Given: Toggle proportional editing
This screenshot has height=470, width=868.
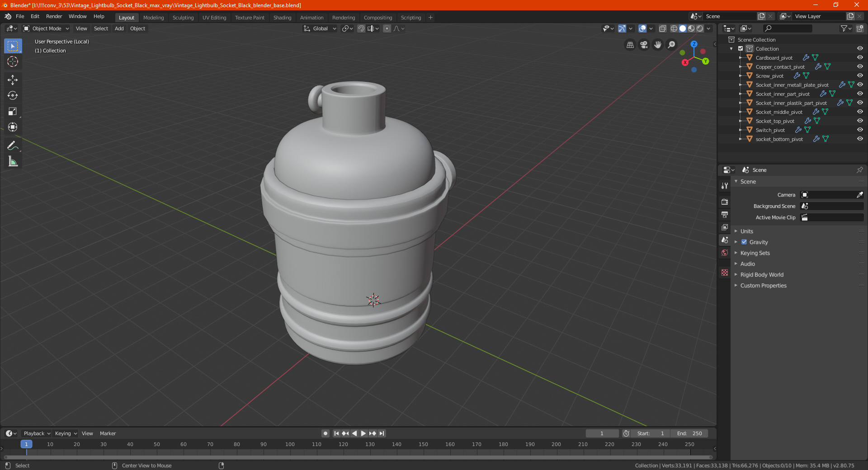Looking at the screenshot, I should click(x=387, y=28).
